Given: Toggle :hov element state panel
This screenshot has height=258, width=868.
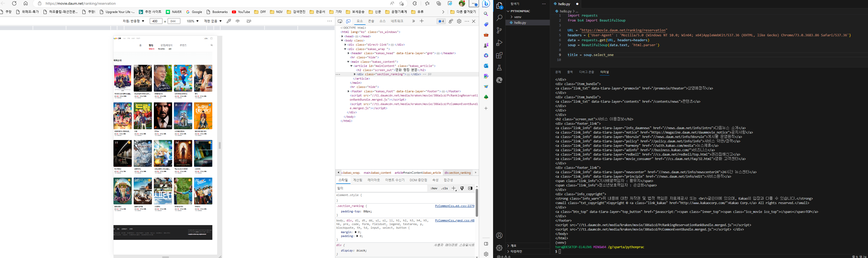Looking at the screenshot, I should pos(434,188).
